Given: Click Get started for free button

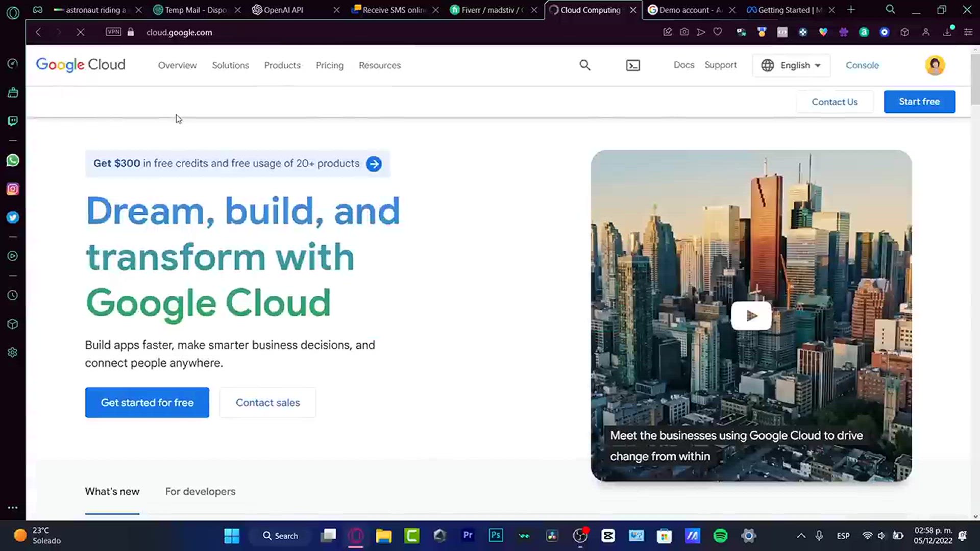Looking at the screenshot, I should [x=147, y=403].
